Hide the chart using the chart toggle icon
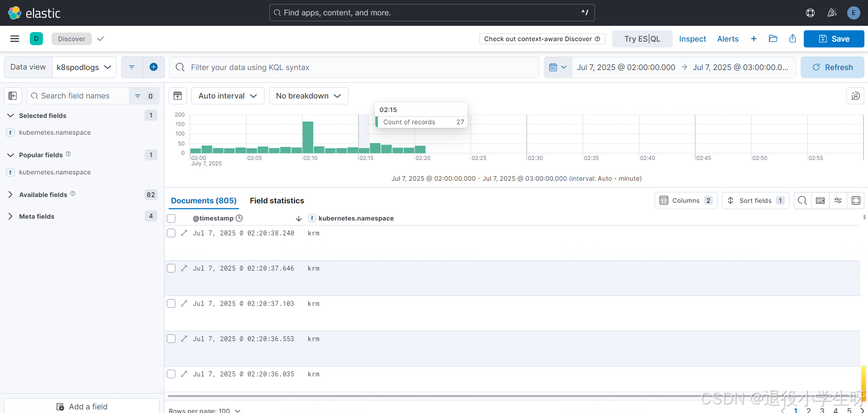 tap(178, 96)
